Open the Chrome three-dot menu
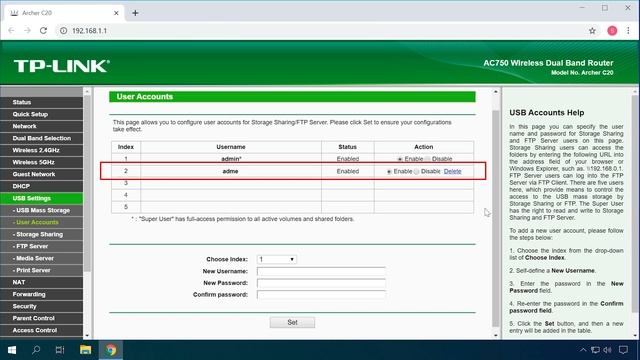 [x=628, y=31]
